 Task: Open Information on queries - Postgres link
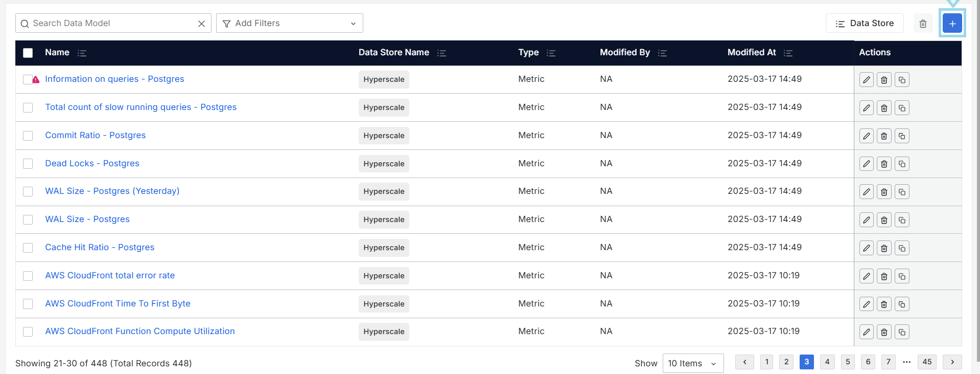coord(114,79)
